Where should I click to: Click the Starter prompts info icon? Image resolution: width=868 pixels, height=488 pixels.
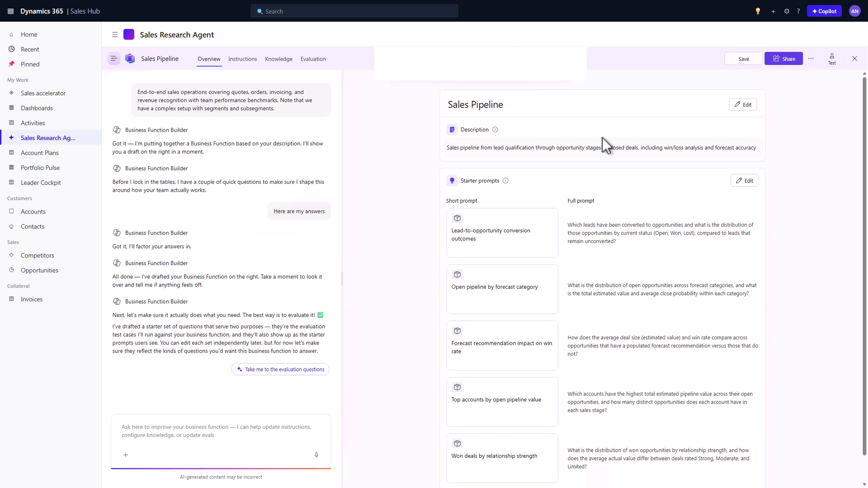tap(505, 181)
